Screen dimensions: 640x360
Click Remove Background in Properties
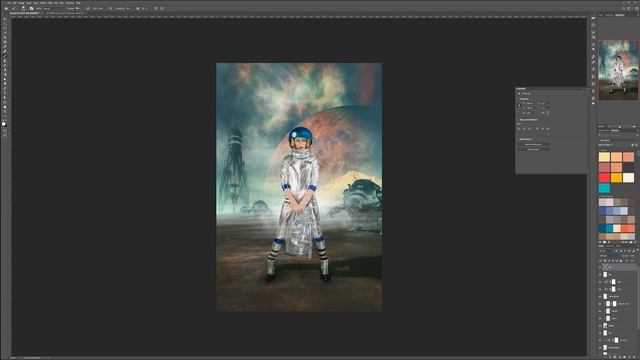pyautogui.click(x=533, y=144)
